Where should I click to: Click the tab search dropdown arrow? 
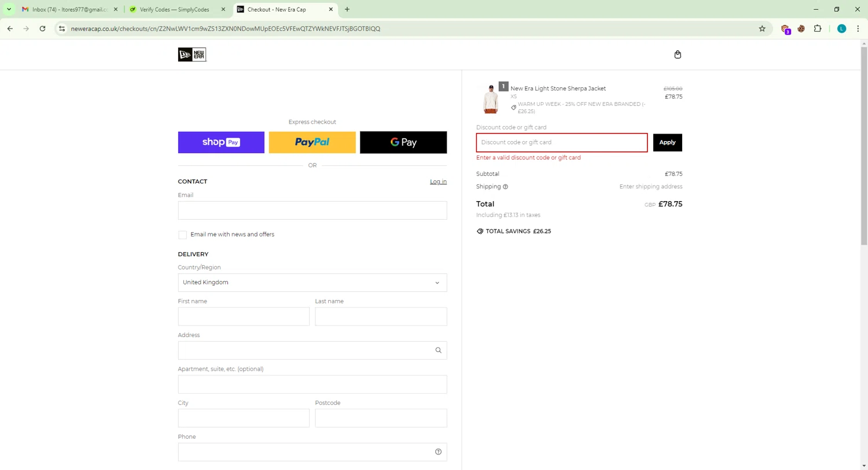click(x=9, y=9)
